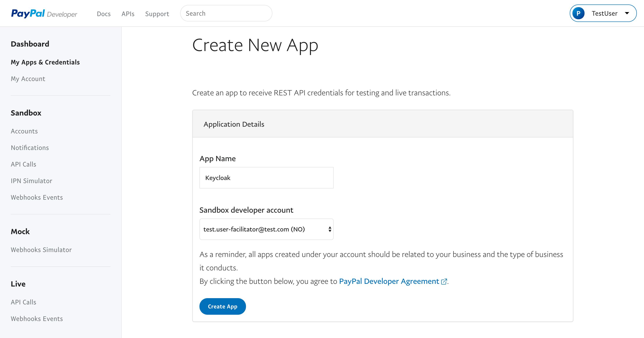644x338 pixels.
Task: Open the APIs menu
Action: 128,14
